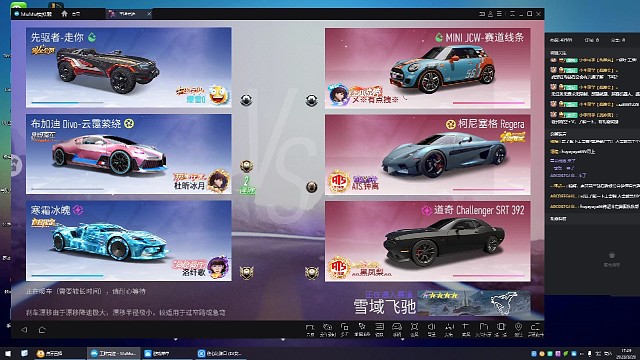640x360 pixels.
Task: Select the 柯尼塞格 Regera car card
Action: [428, 154]
